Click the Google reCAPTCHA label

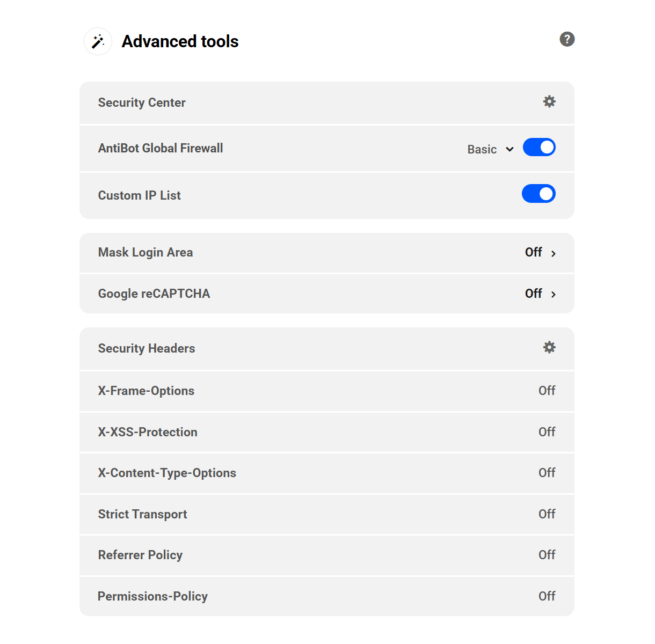[154, 294]
